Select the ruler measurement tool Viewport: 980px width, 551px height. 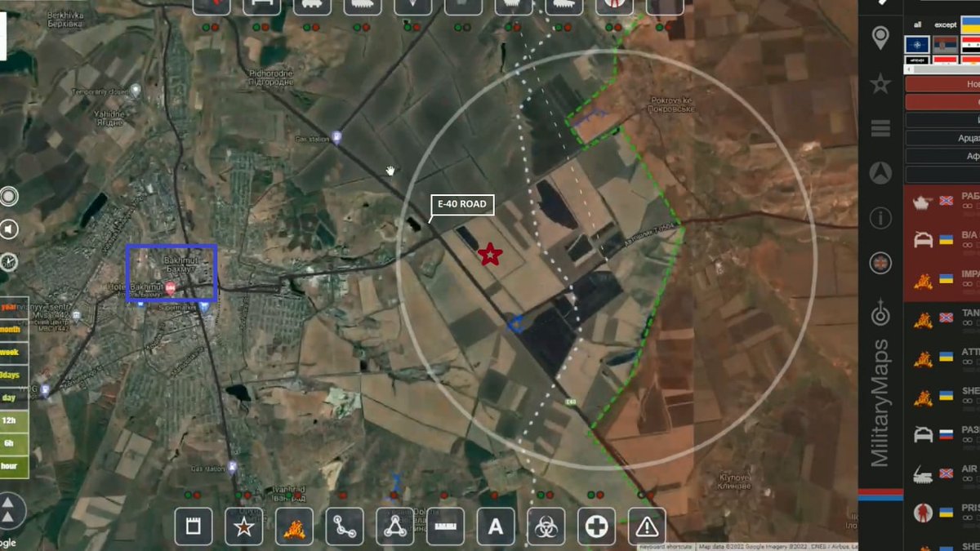click(445, 527)
